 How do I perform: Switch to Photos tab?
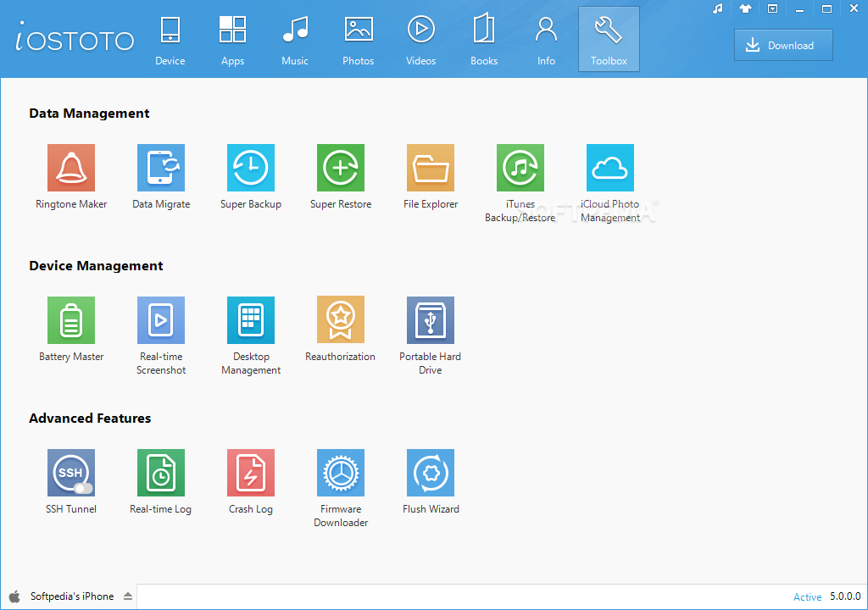[359, 40]
